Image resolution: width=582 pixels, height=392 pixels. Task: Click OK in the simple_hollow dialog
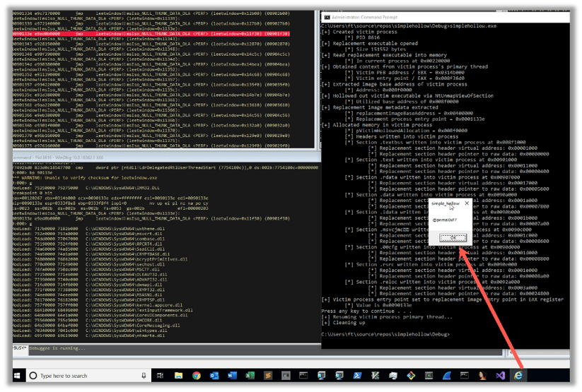click(x=453, y=237)
